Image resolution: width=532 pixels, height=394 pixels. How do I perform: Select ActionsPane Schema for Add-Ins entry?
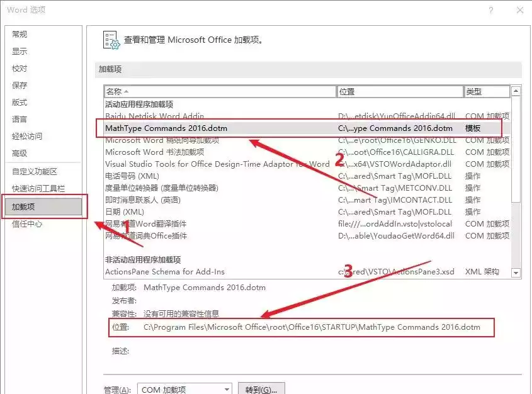point(164,272)
